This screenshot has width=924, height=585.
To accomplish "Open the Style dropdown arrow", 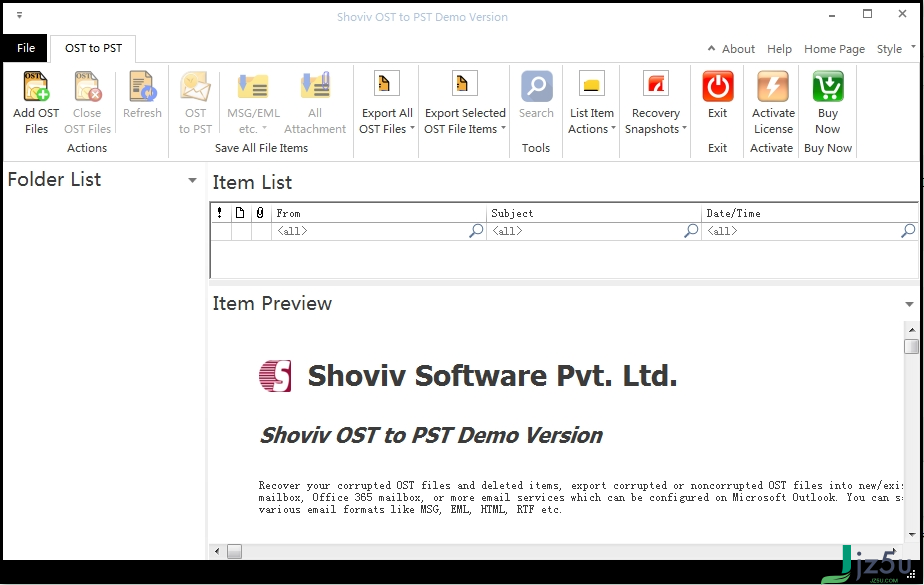I will click(x=913, y=46).
